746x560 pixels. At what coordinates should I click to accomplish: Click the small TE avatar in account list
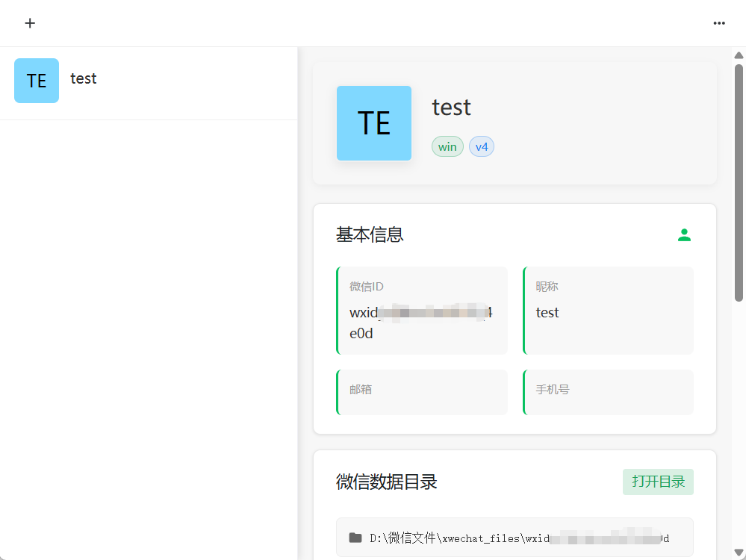point(37,81)
